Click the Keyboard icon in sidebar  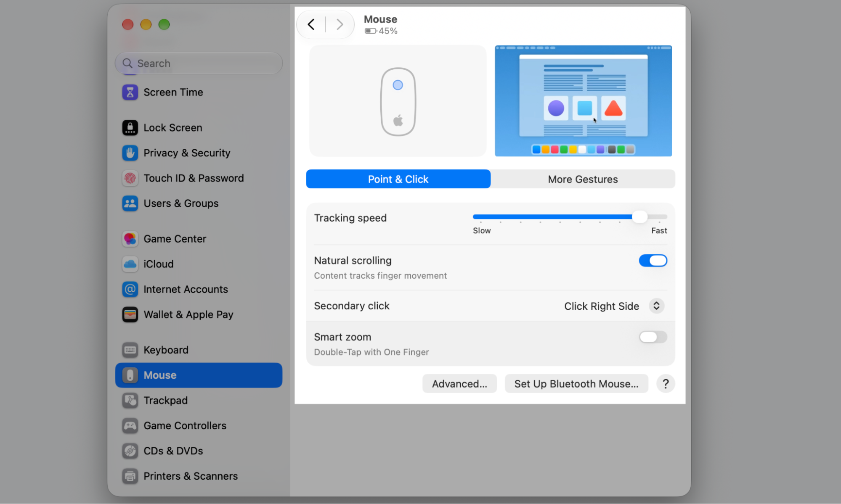130,350
